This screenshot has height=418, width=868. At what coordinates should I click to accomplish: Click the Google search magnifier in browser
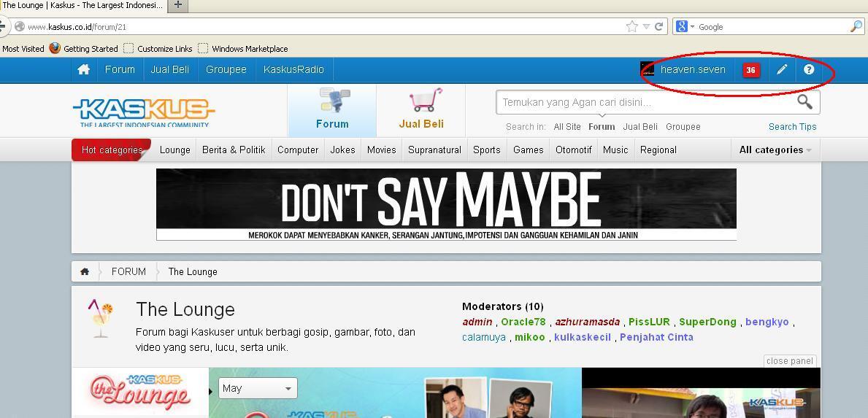coord(856,26)
